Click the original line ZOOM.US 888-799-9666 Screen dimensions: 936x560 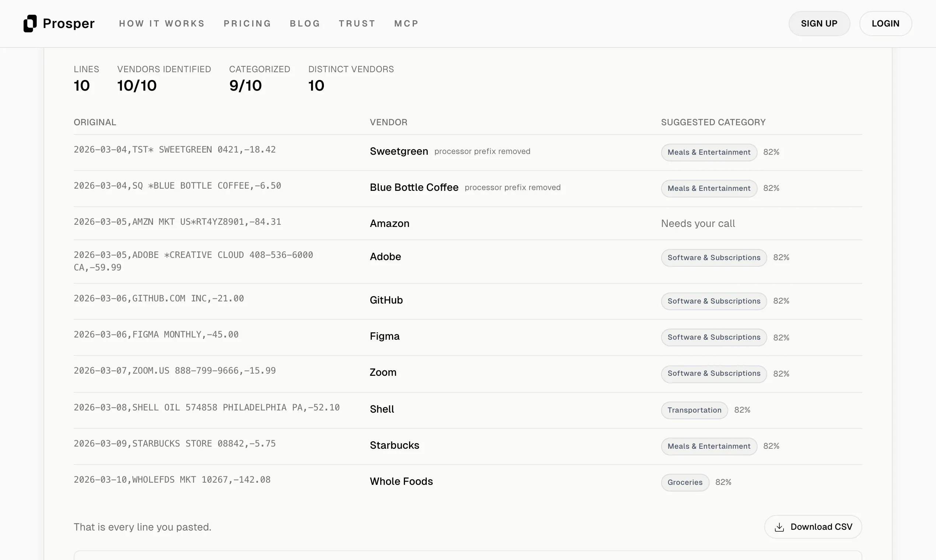[x=175, y=371]
